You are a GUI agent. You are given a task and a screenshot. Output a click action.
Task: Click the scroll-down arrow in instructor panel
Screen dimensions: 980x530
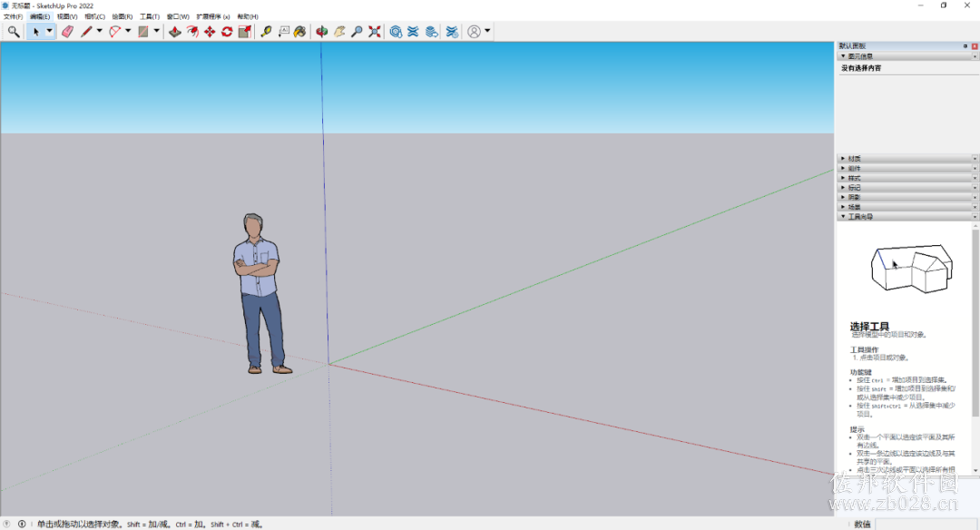[x=975, y=470]
